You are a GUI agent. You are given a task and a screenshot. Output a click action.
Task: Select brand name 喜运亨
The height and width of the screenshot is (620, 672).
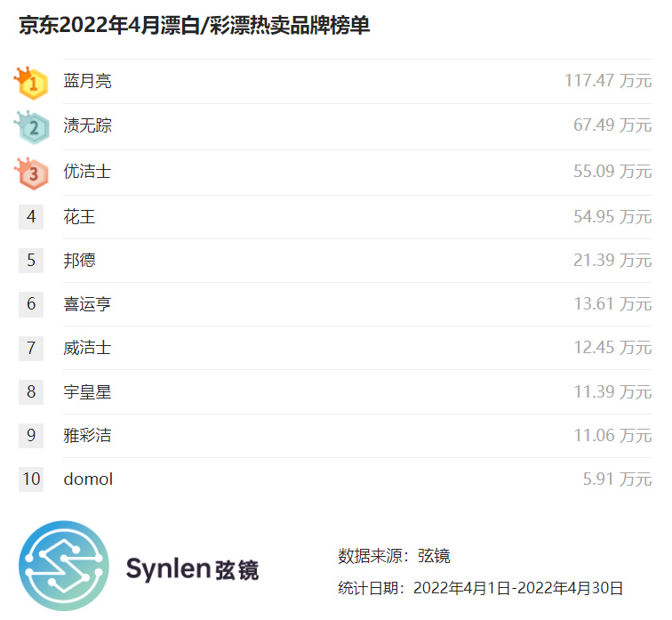click(x=87, y=304)
